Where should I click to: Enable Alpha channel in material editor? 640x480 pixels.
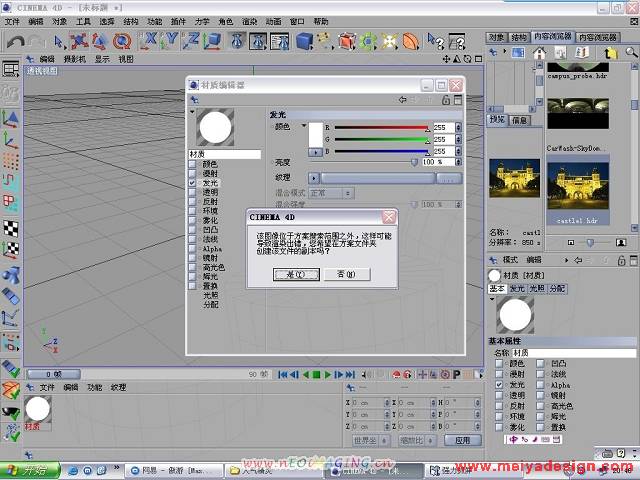click(192, 249)
